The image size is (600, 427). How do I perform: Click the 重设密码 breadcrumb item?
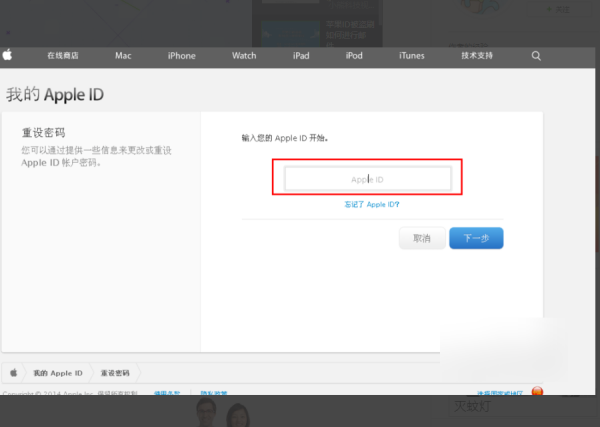pos(115,373)
